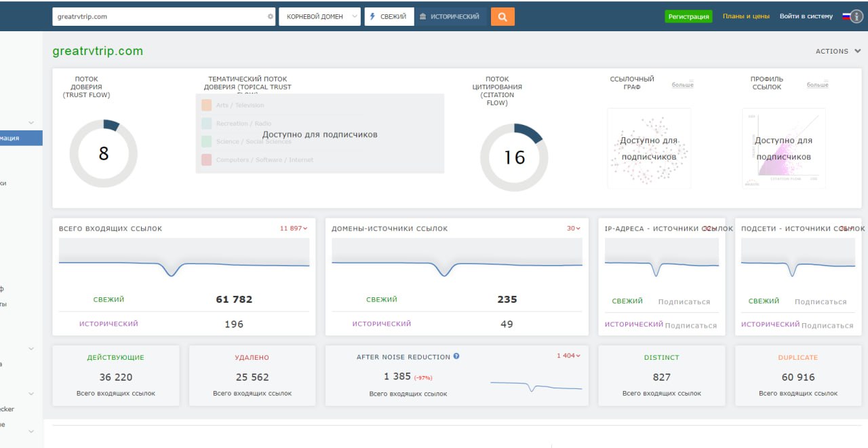Switch index to Свежий (Fresh)
The width and height of the screenshot is (868, 448).
point(389,17)
